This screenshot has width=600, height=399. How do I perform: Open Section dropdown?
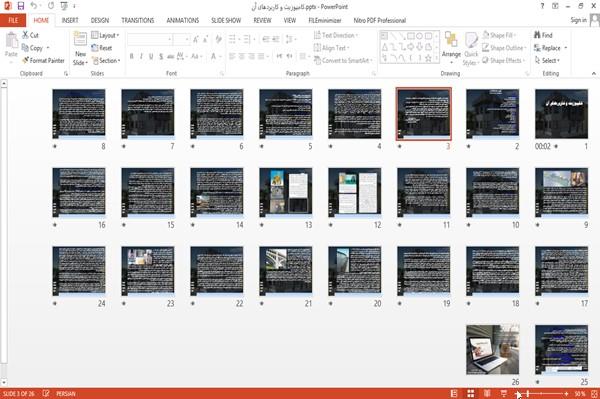click(x=106, y=60)
